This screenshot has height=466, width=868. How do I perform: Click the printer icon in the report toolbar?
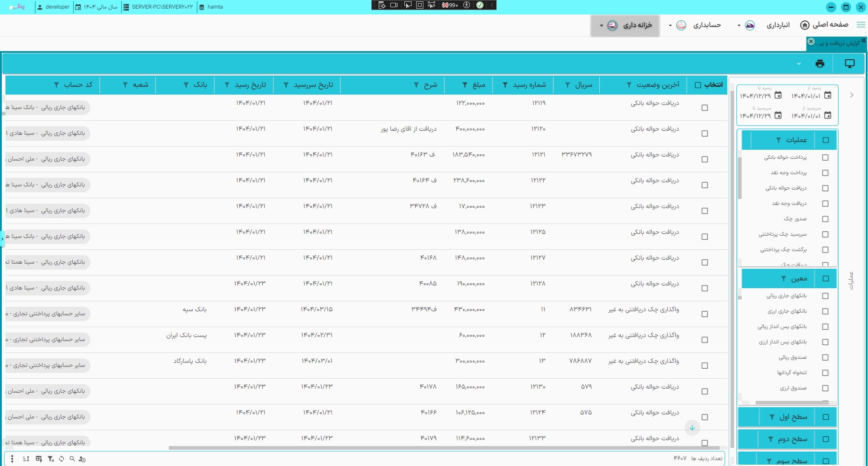820,64
